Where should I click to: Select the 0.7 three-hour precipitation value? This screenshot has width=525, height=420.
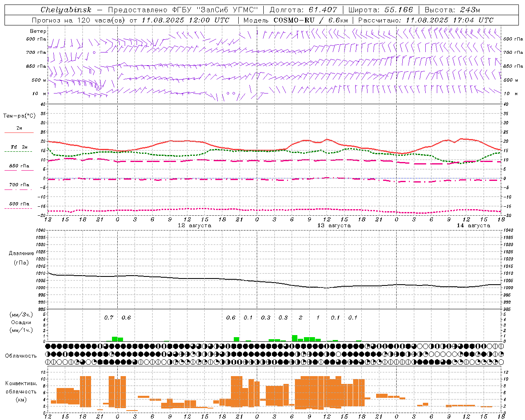click(109, 317)
